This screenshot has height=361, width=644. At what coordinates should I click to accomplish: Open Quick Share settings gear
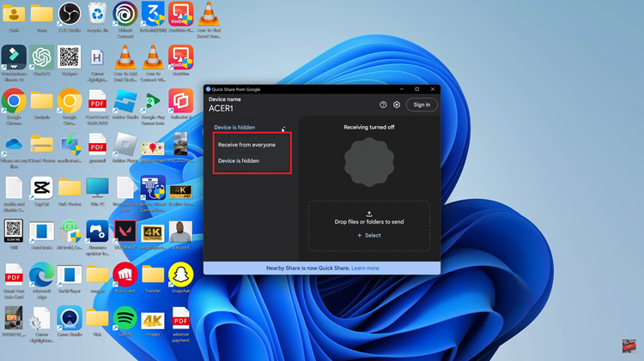[x=397, y=105]
